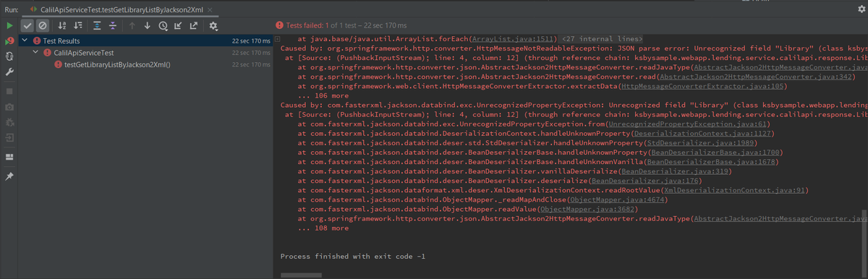The width and height of the screenshot is (868, 279).
Task: Export test results icon
Action: (193, 25)
